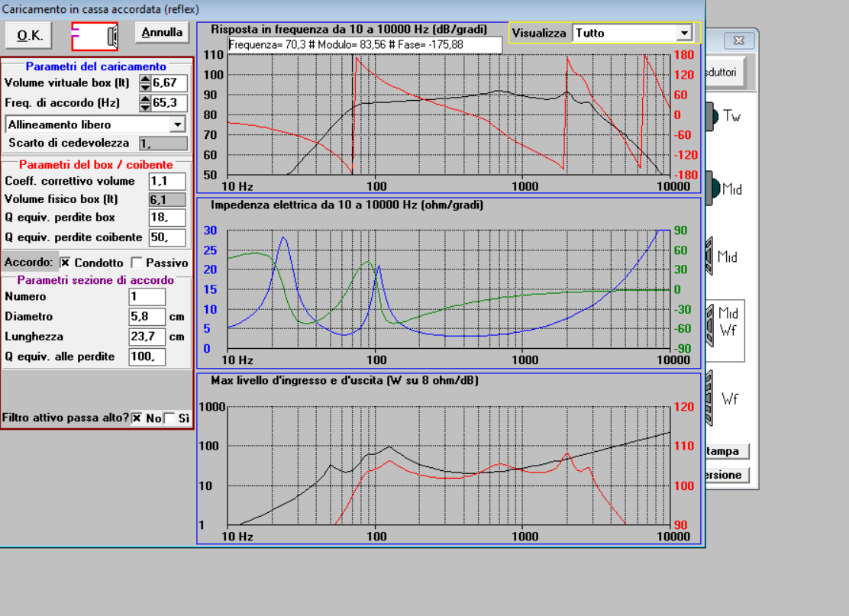849x616 pixels.
Task: Edit the Lunghezza value field
Action: pos(147,337)
